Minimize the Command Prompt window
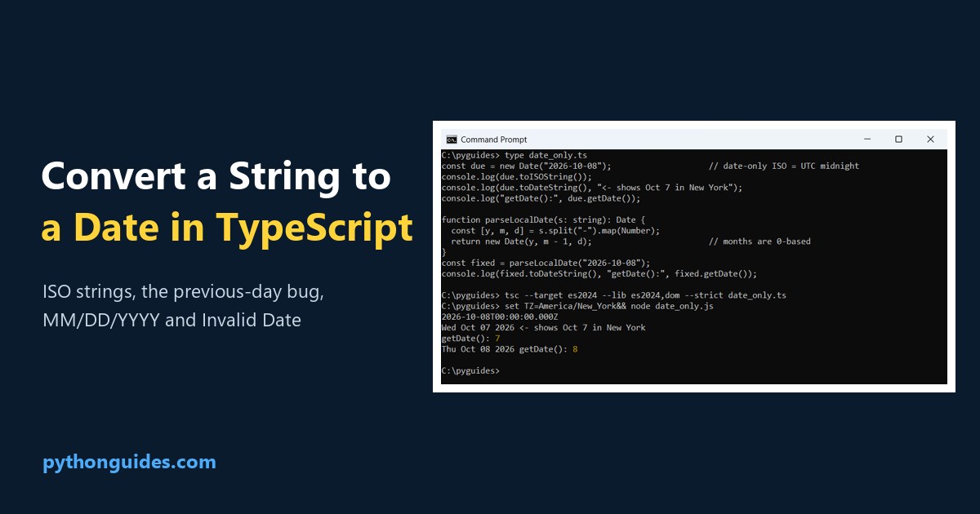Viewport: 980px width, 514px height. coord(866,140)
